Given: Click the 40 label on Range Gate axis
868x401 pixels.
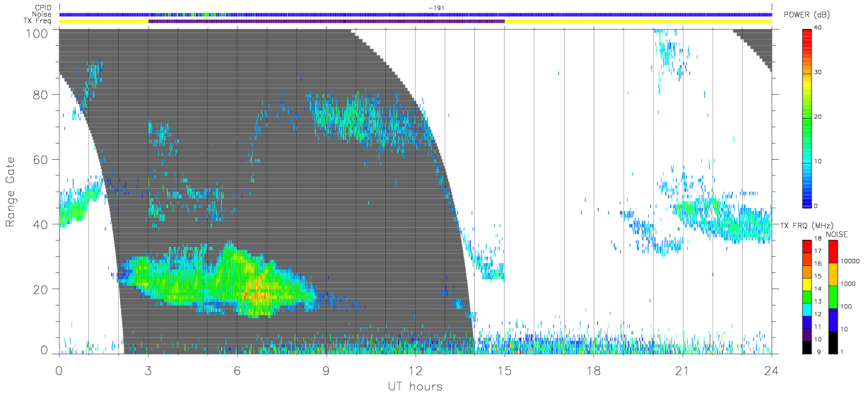Looking at the screenshot, I should [40, 224].
